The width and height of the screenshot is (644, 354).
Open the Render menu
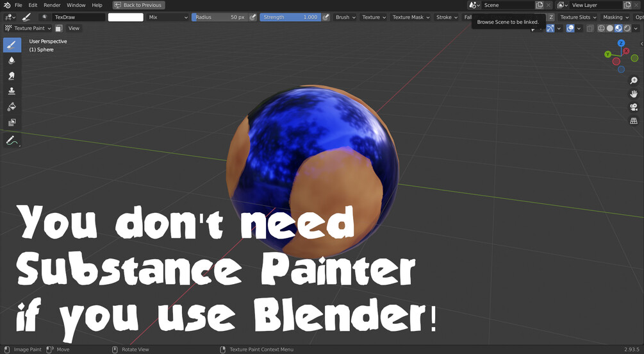[x=52, y=5]
